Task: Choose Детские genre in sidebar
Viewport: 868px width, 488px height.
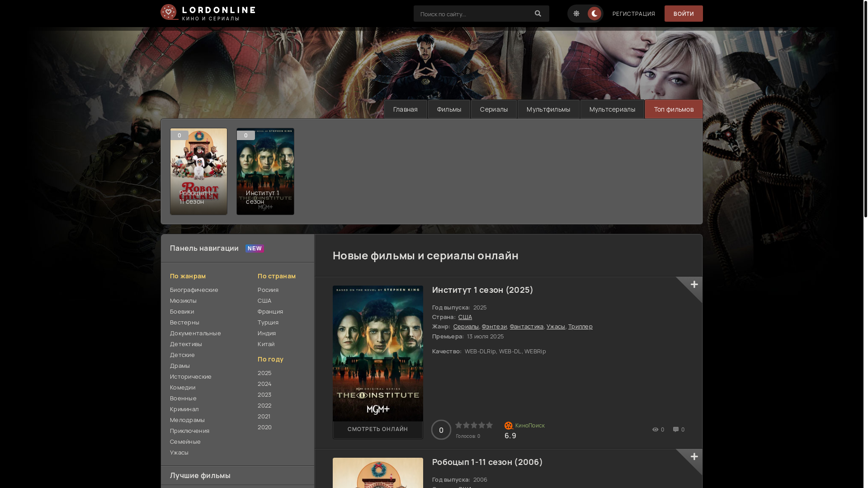Action: [x=182, y=355]
